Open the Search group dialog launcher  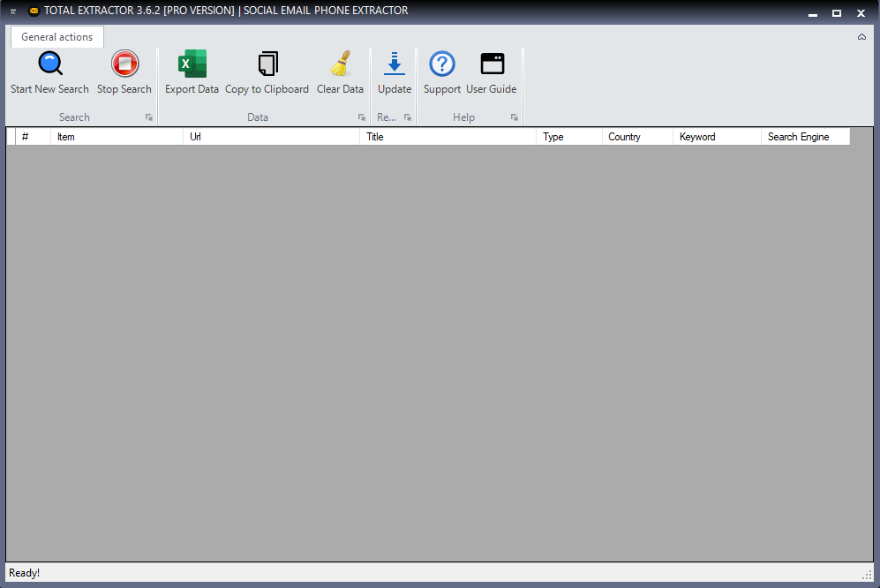[148, 117]
